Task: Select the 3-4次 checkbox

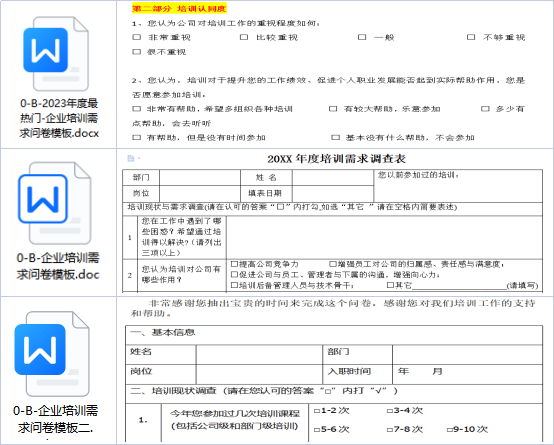Action: [390, 411]
